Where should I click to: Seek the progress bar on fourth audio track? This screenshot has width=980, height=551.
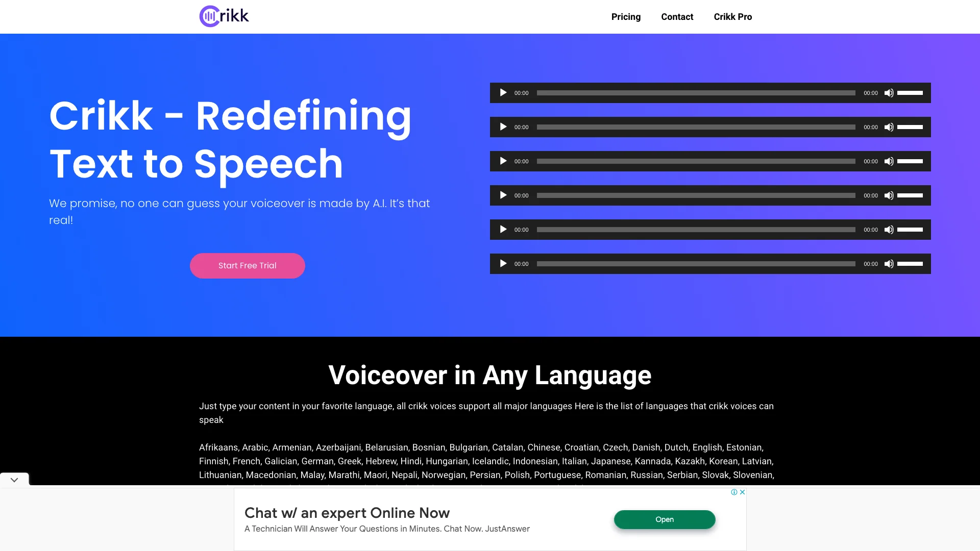(696, 195)
